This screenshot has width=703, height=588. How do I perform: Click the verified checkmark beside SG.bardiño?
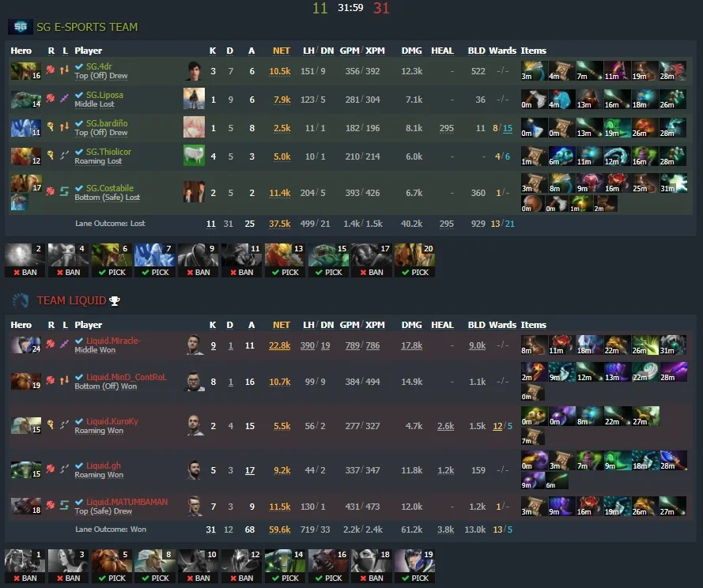[79, 123]
